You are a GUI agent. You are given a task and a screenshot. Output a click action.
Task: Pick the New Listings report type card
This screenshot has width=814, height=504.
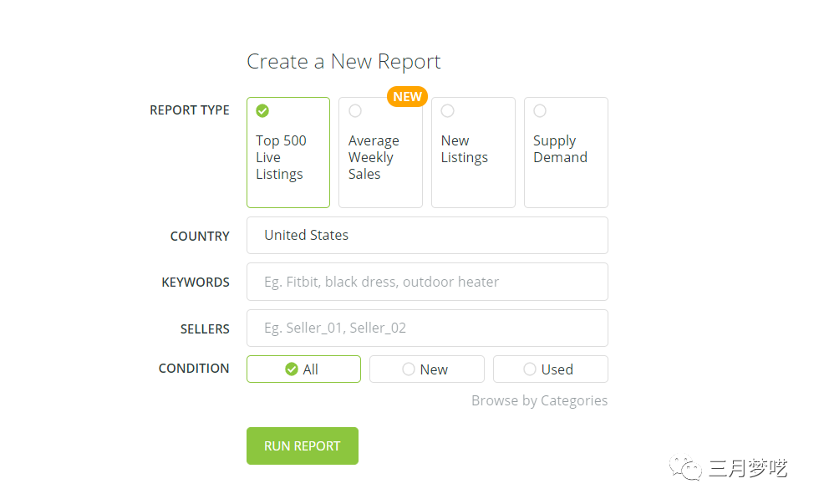point(473,152)
